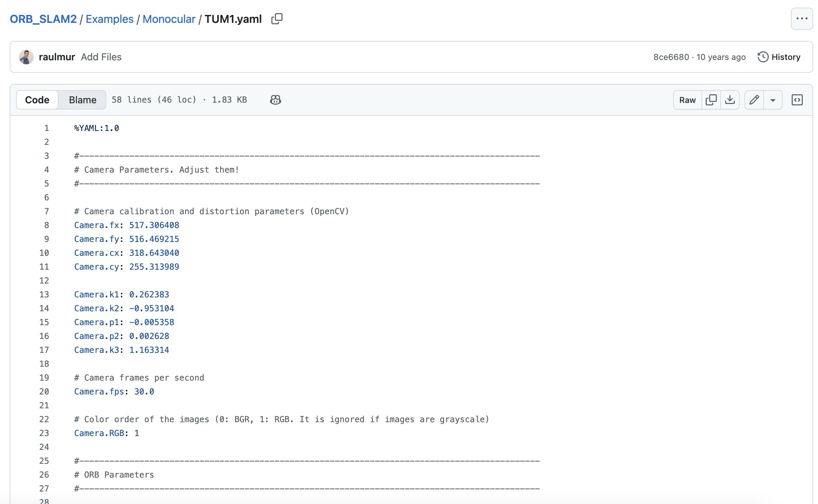Screen dimensions: 818x504
Task: Copy raw file contents icon
Action: (x=711, y=100)
